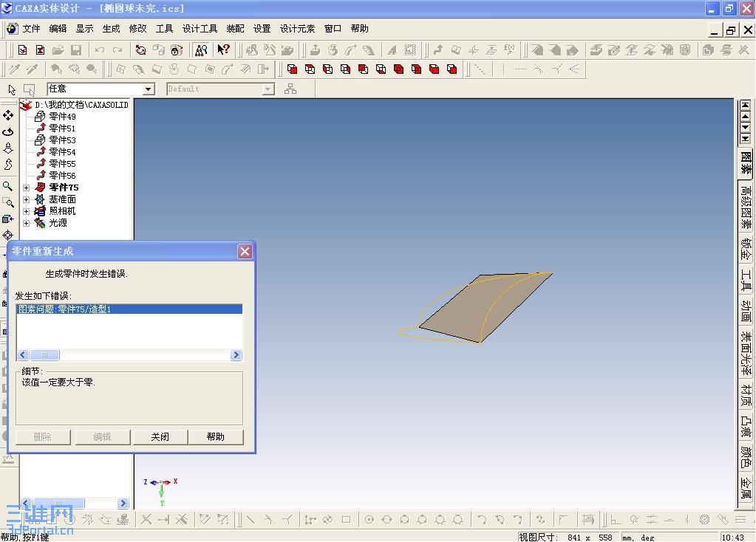This screenshot has height=542, width=756.
Task: Open the 编辑 menu
Action: [58, 28]
